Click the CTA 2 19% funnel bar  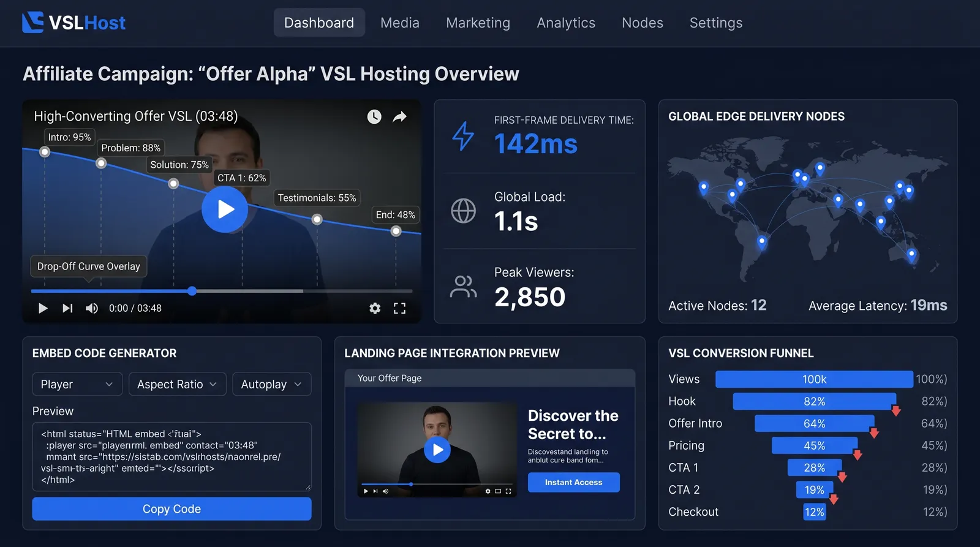pyautogui.click(x=814, y=489)
